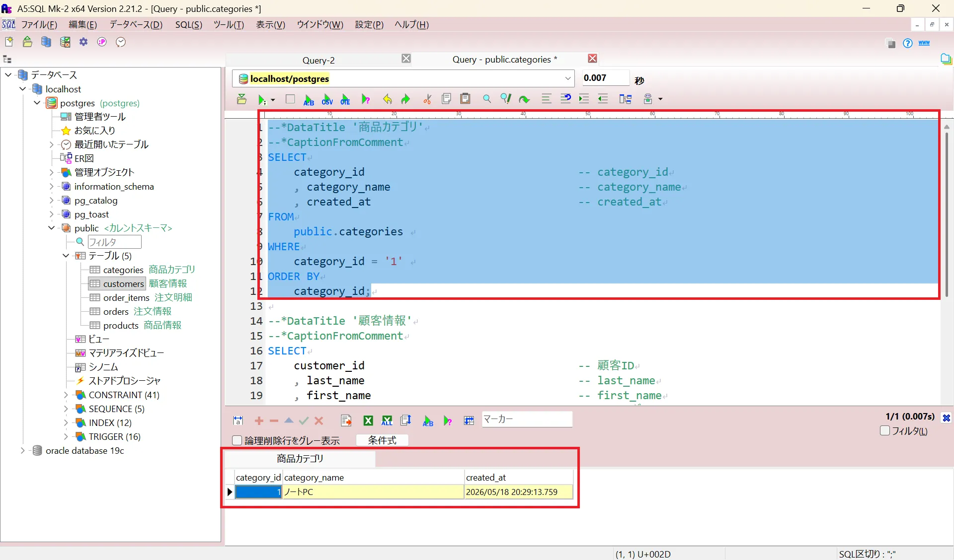Click the settings gear icon in main toolbar

click(x=83, y=42)
